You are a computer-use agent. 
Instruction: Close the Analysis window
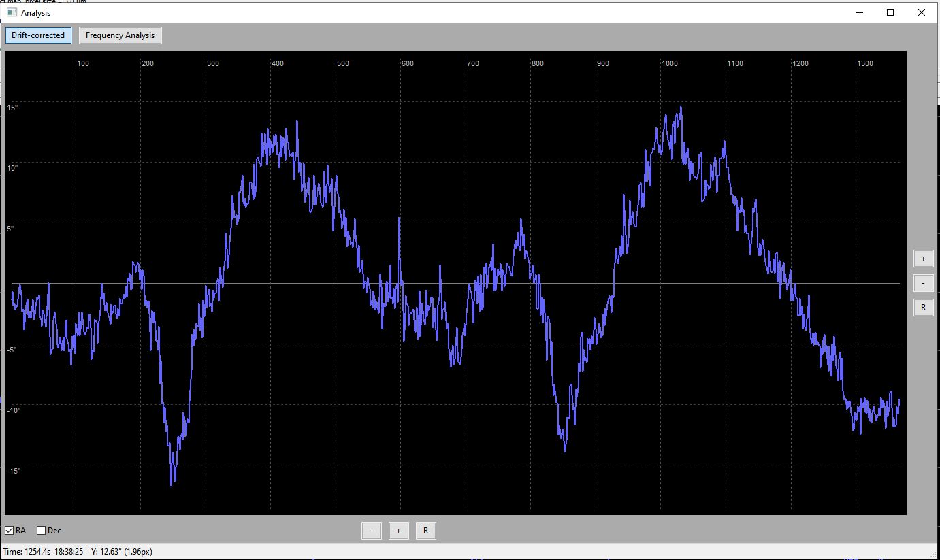(922, 12)
